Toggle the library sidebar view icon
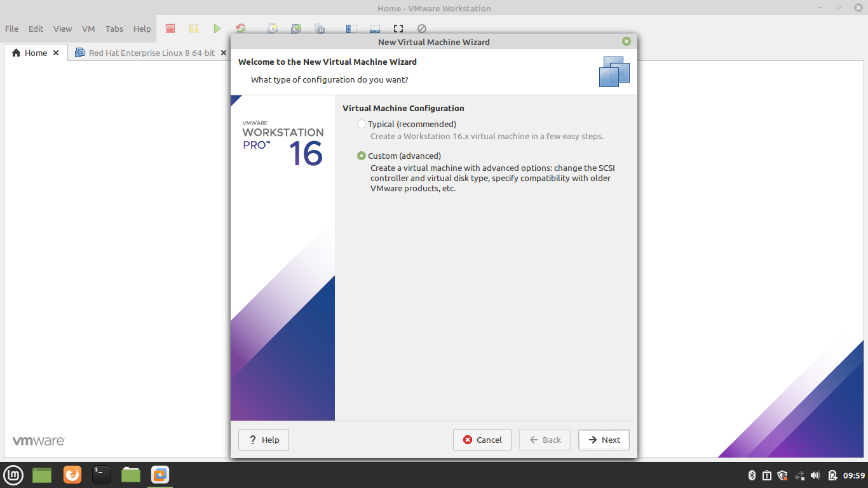Viewport: 868px width, 488px height. click(351, 29)
